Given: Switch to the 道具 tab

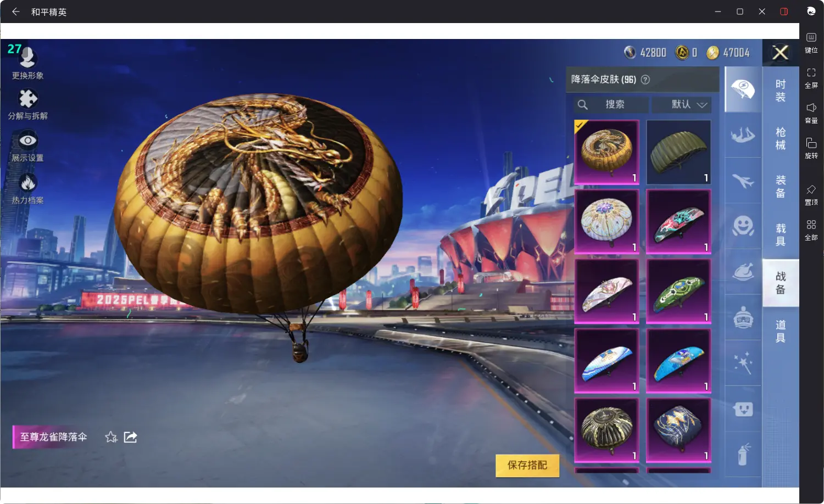Looking at the screenshot, I should [x=781, y=331].
